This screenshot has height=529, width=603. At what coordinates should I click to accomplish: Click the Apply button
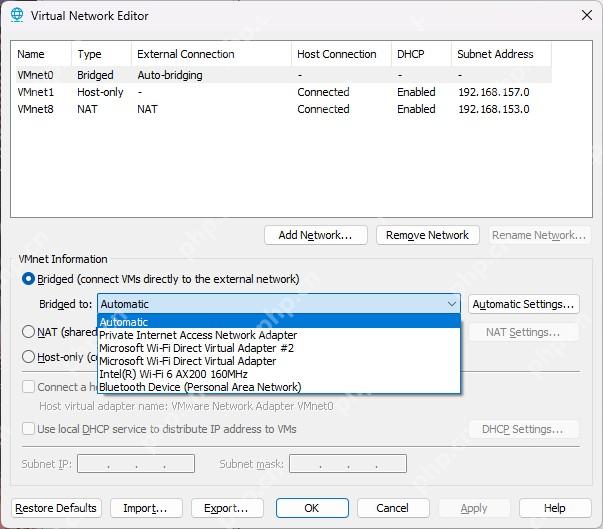click(x=474, y=508)
